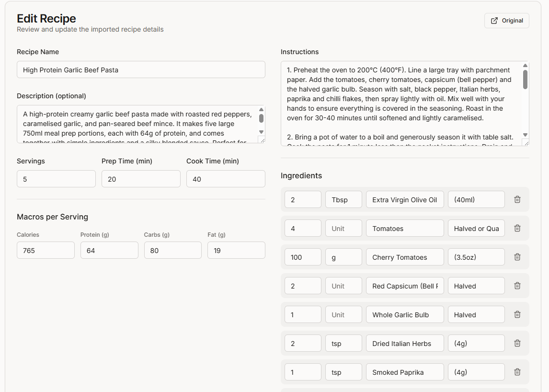549x392 pixels.
Task: Delete the Cherry Tomatoes ingredient
Action: (x=517, y=257)
